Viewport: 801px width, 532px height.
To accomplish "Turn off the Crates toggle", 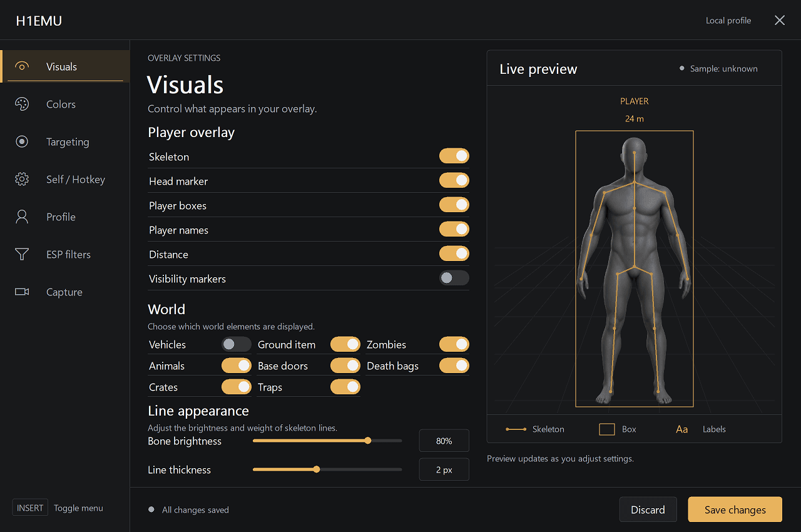I will coord(237,387).
